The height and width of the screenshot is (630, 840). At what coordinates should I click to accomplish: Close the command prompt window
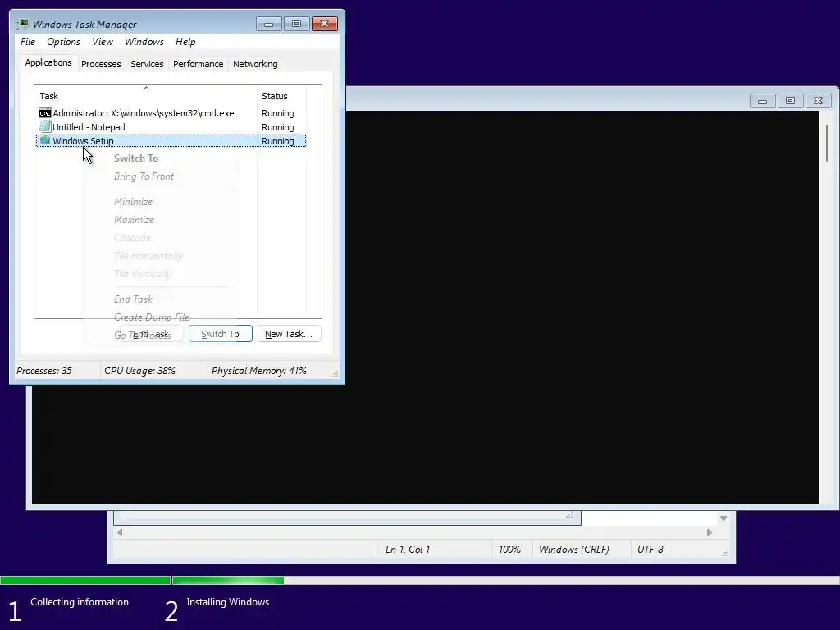(x=818, y=101)
